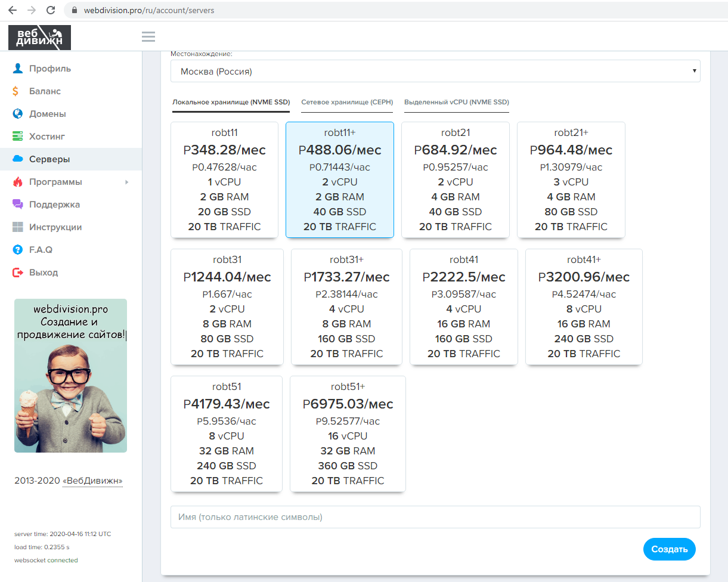The width and height of the screenshot is (728, 582).
Task: Expand the Programs submenu arrow
Action: pos(126,182)
